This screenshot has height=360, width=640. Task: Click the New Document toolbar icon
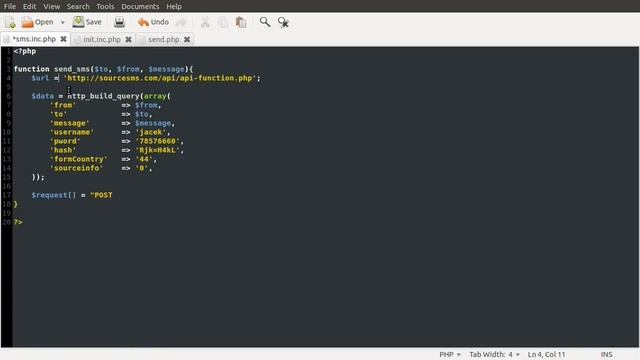[10, 22]
